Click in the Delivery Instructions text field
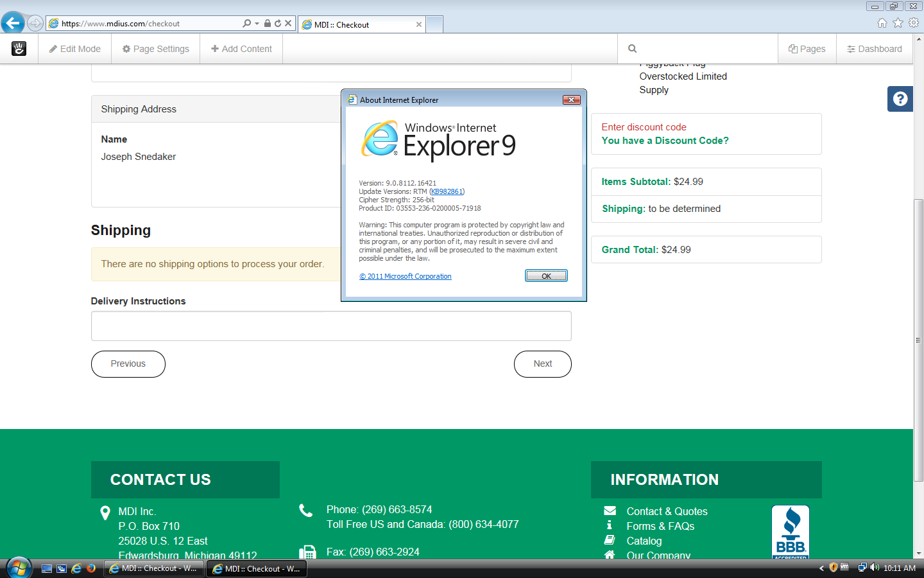 click(331, 326)
